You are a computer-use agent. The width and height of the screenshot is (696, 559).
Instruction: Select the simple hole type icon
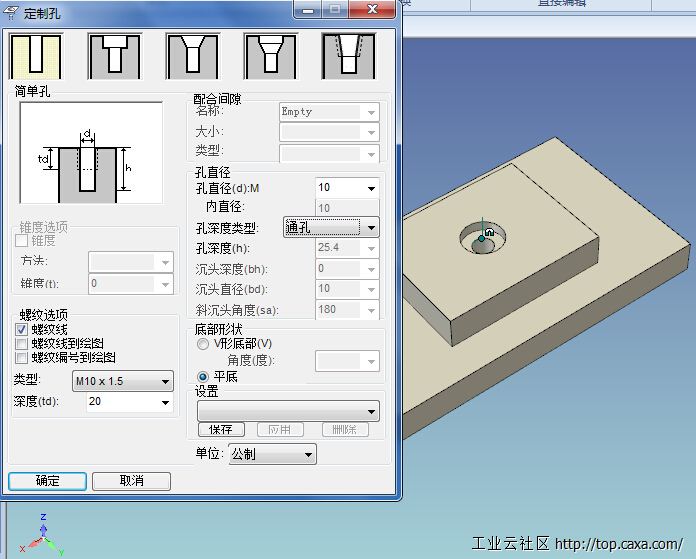(x=36, y=56)
